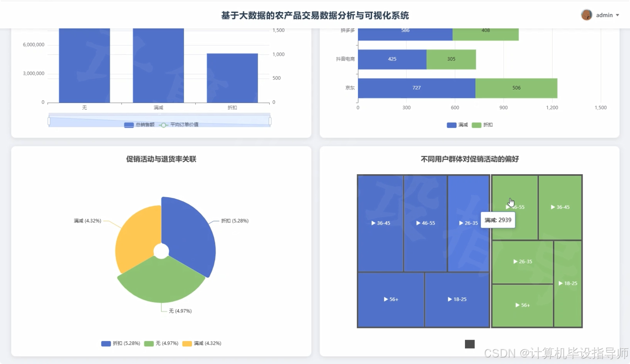Click chart title 不同用户群体对促销活动的偏好
The height and width of the screenshot is (364, 630).
pos(470,159)
